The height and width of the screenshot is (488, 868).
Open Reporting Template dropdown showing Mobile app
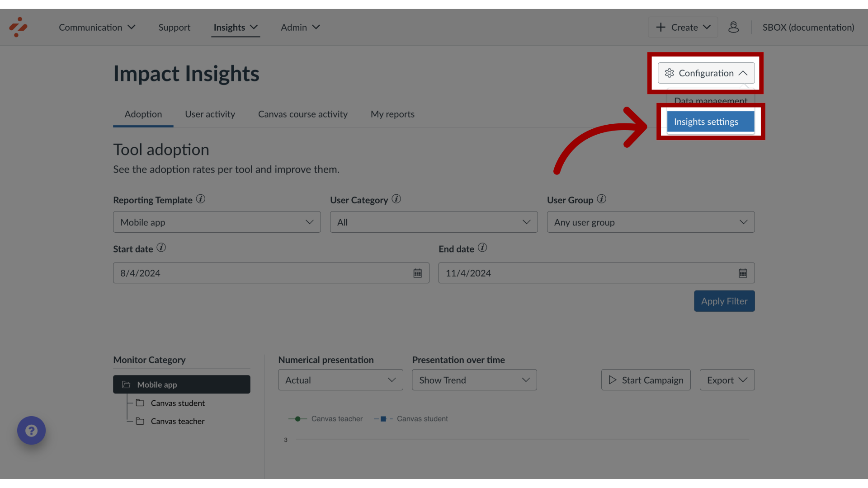[x=217, y=222]
